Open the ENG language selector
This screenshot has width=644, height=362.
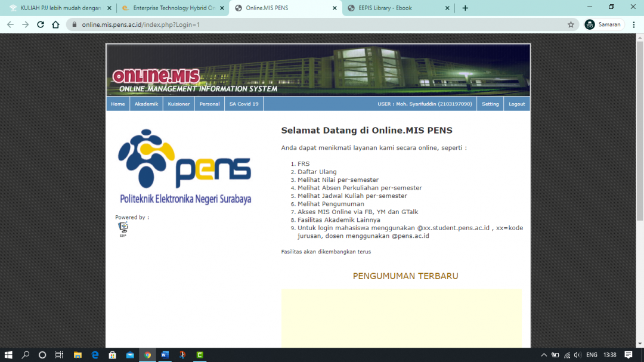592,355
